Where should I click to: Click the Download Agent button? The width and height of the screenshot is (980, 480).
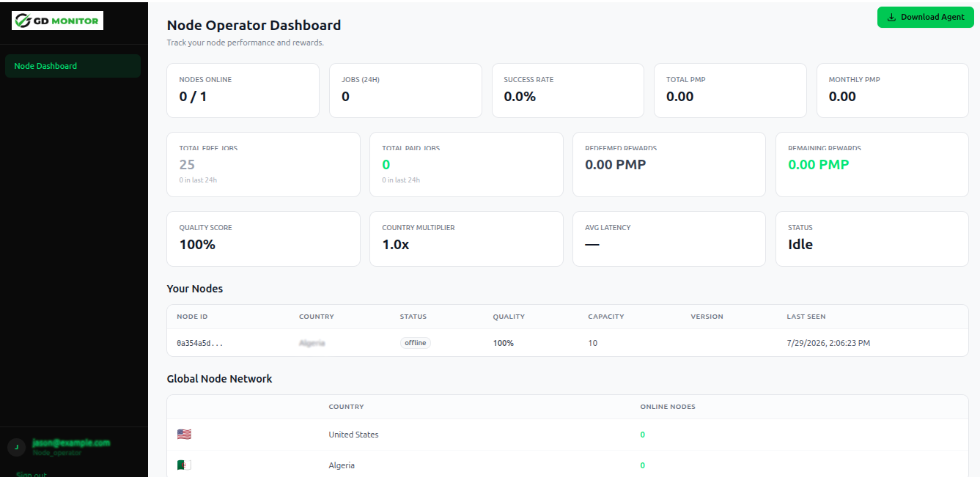coord(925,17)
